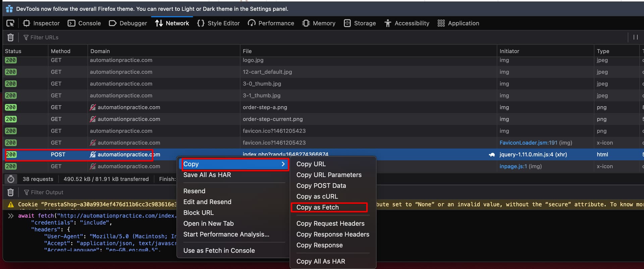Screen dimensions: 644x269
Task: Select Start Performance Analysis menu entry
Action: 226,234
